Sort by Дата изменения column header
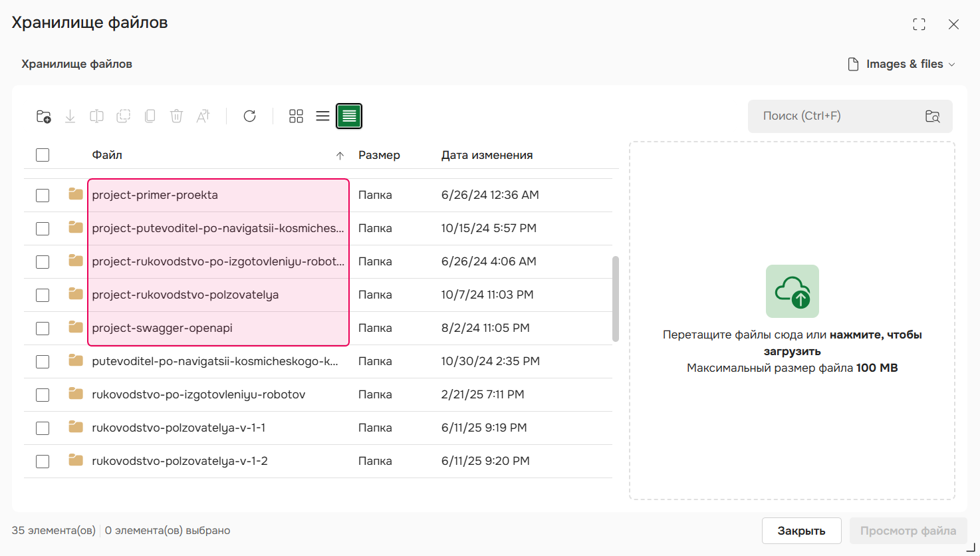 click(487, 156)
